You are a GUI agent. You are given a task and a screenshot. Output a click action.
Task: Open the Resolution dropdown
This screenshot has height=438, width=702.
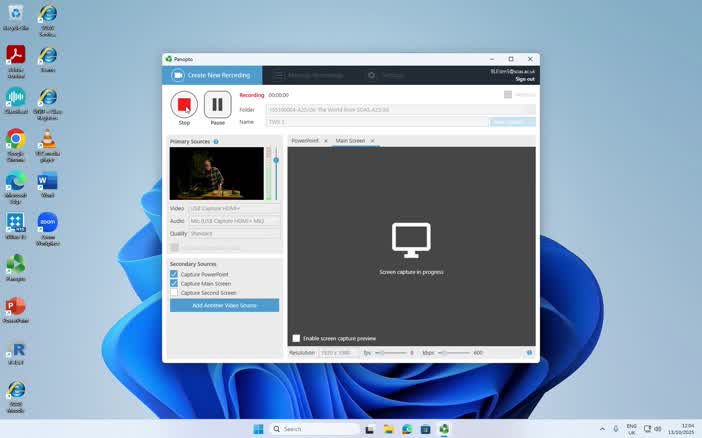339,353
